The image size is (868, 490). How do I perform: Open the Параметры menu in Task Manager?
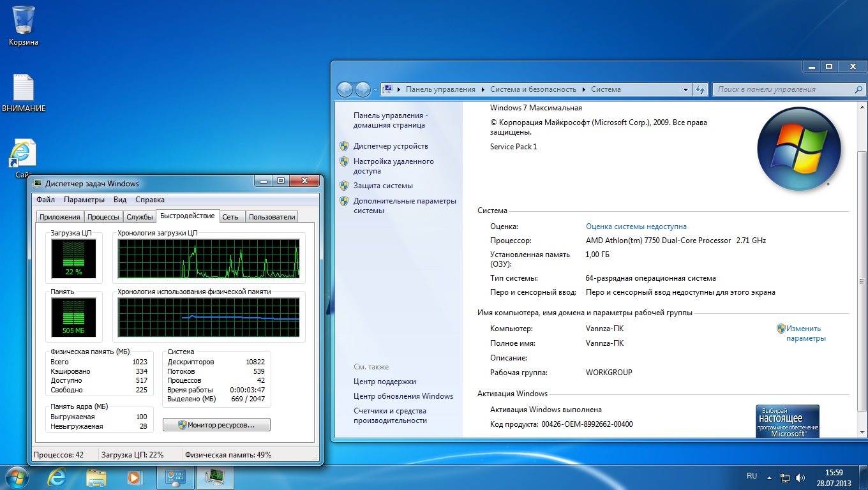pyautogui.click(x=84, y=200)
